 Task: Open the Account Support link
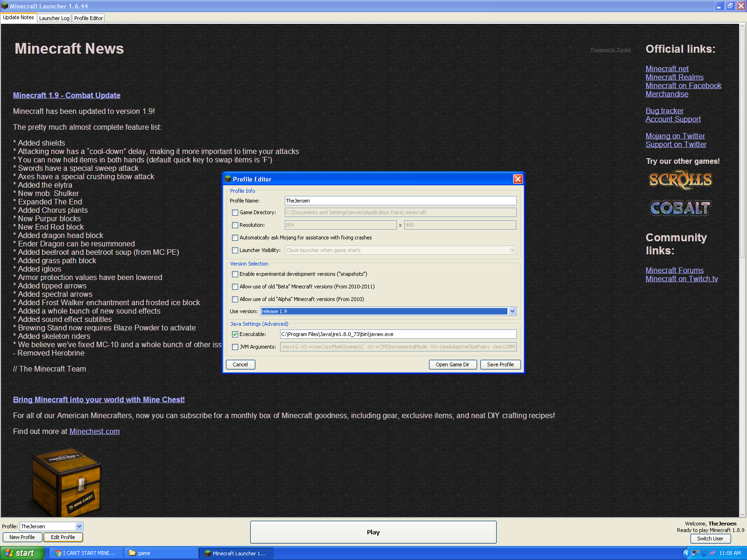coord(673,119)
